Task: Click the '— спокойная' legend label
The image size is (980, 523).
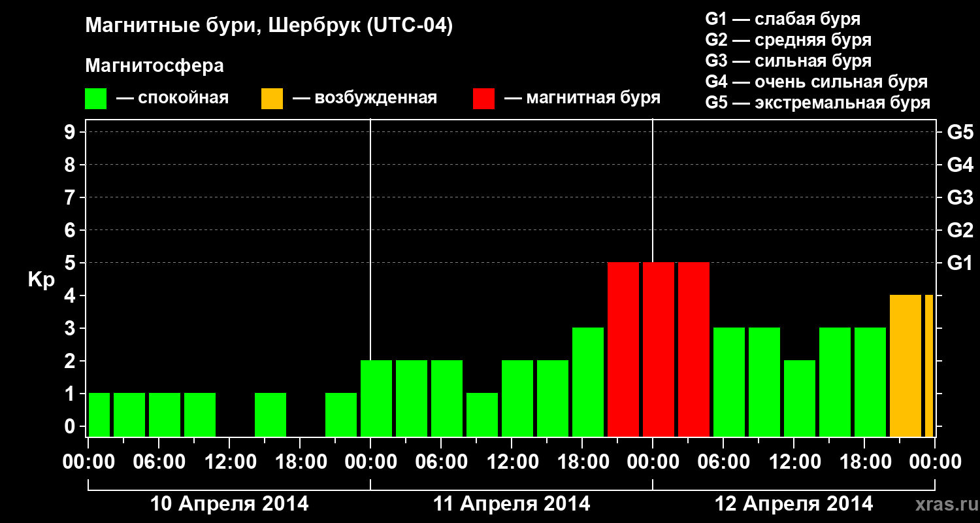Action: pyautogui.click(x=172, y=99)
